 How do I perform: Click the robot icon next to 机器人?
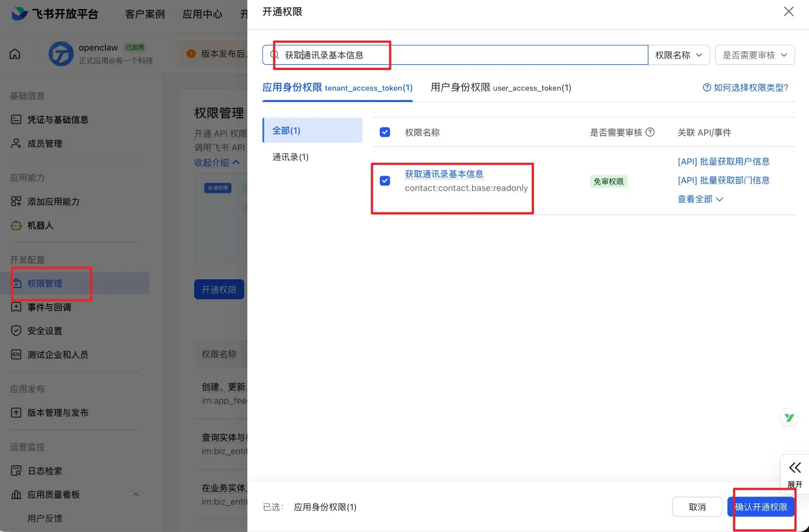coord(16,225)
